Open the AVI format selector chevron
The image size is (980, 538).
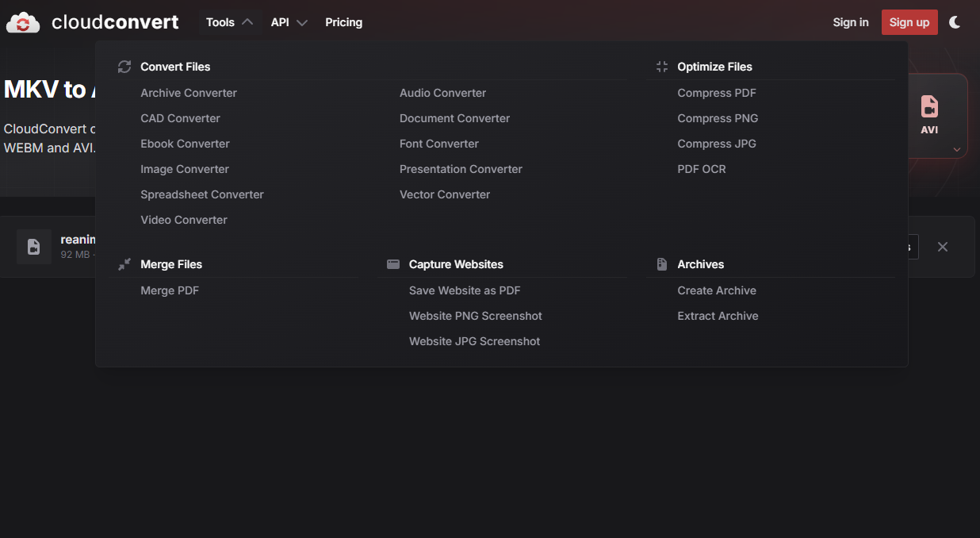click(x=957, y=149)
